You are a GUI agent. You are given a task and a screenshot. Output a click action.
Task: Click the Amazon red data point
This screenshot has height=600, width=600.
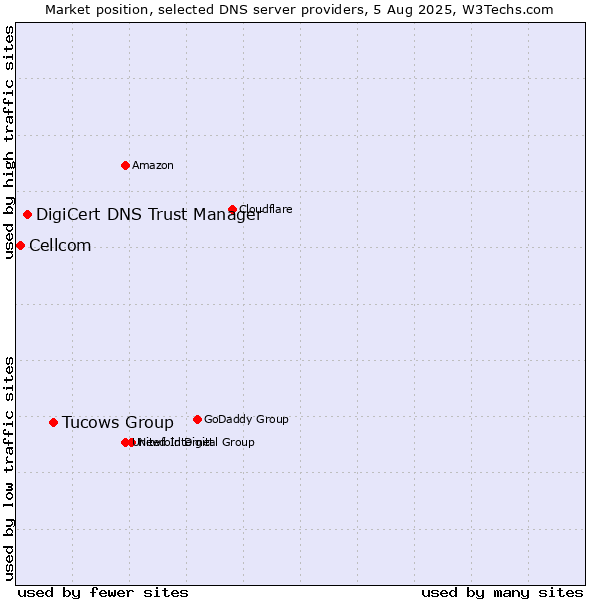coord(125,165)
